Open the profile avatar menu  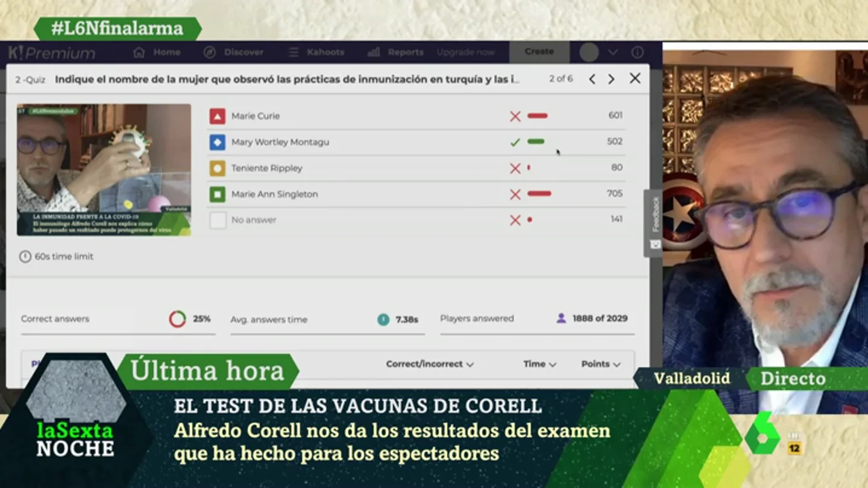(x=589, y=52)
